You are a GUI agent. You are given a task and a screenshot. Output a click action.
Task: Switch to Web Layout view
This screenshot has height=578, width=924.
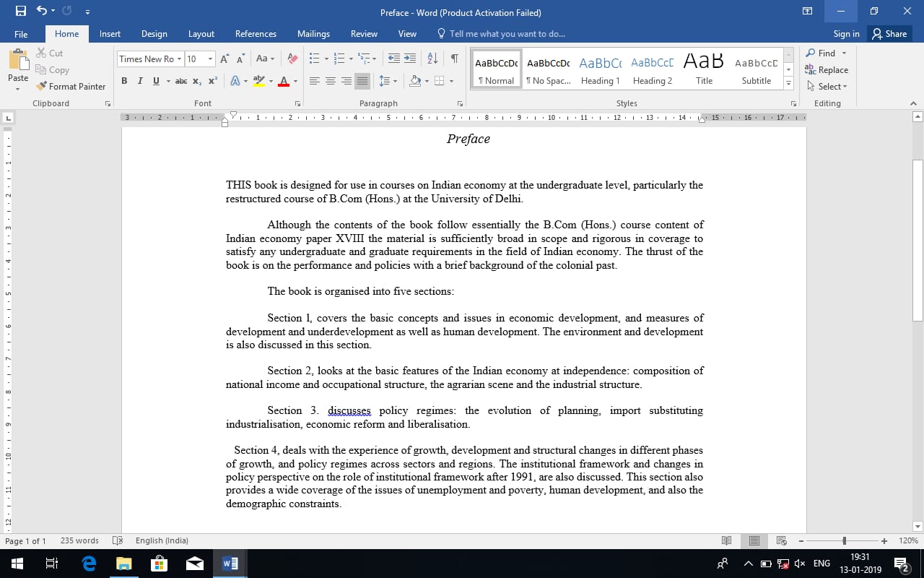pyautogui.click(x=781, y=540)
